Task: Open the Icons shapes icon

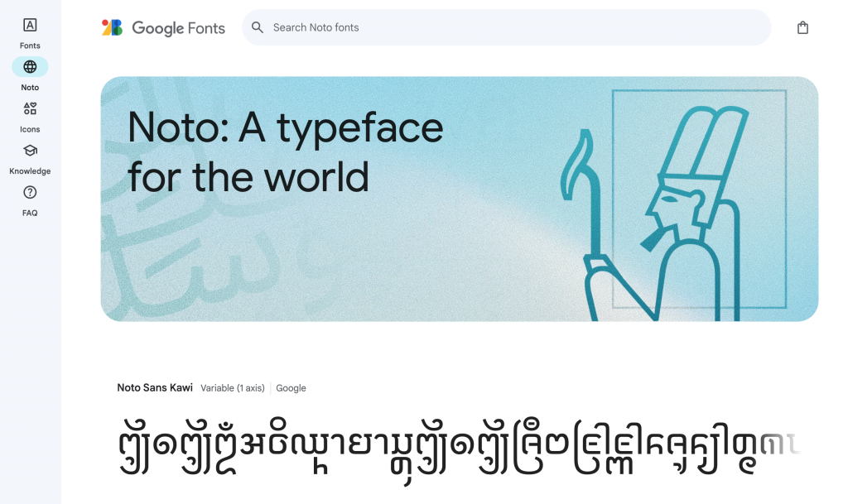Action: click(x=30, y=108)
